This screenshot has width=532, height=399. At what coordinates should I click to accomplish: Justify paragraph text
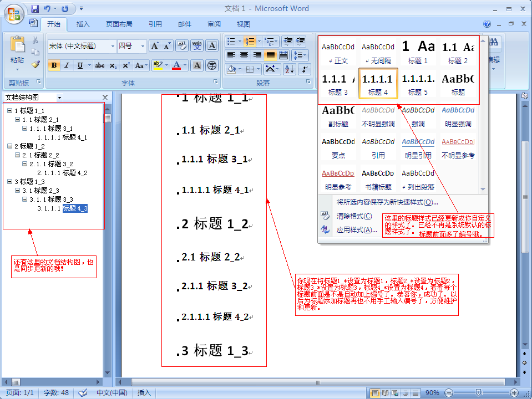pos(270,55)
